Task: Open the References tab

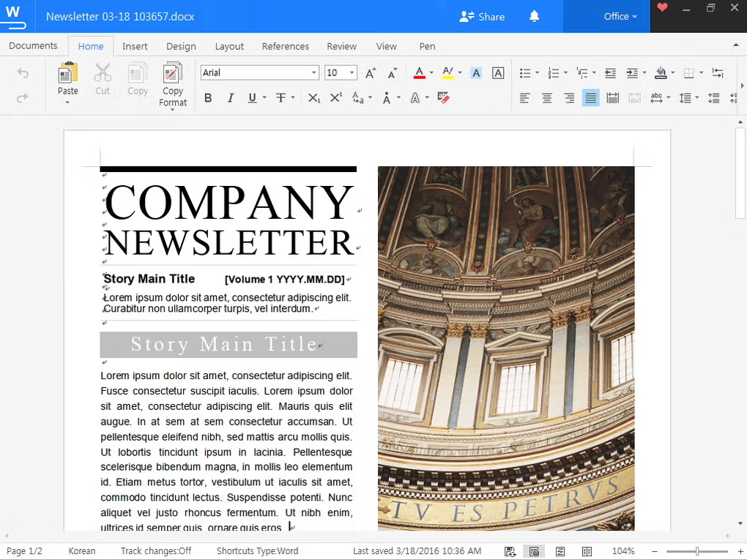Action: [x=285, y=46]
